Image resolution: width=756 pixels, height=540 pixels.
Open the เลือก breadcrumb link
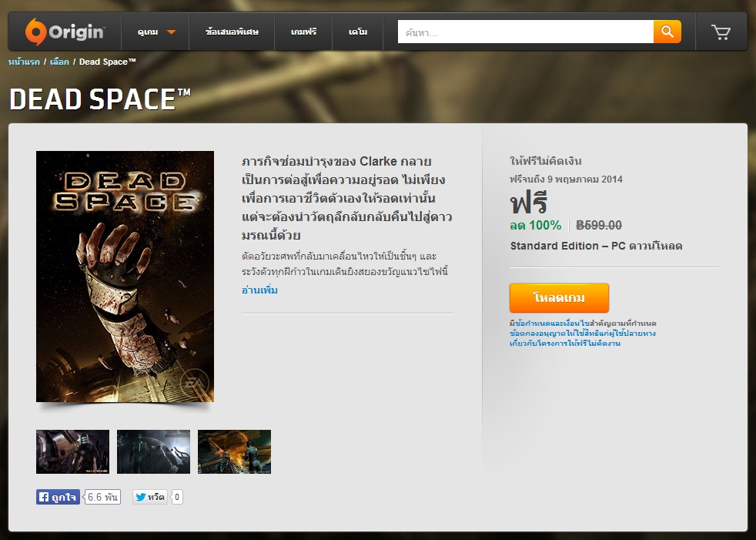point(59,62)
